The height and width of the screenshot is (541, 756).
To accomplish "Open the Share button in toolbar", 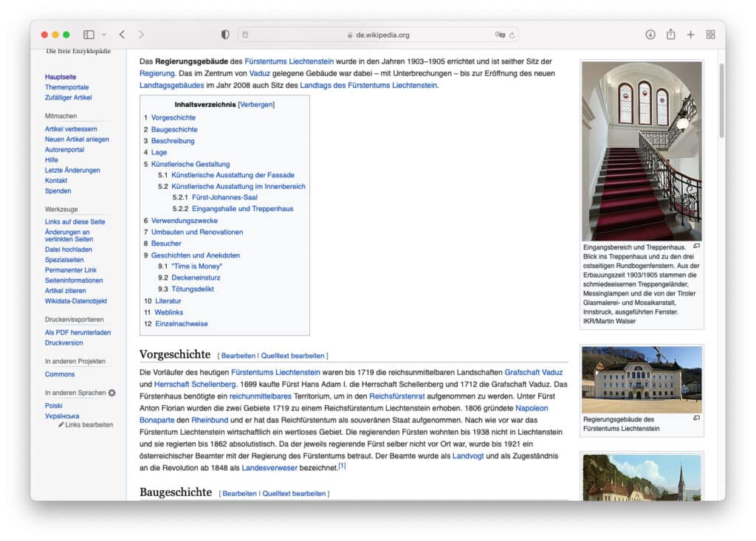I will pyautogui.click(x=670, y=35).
